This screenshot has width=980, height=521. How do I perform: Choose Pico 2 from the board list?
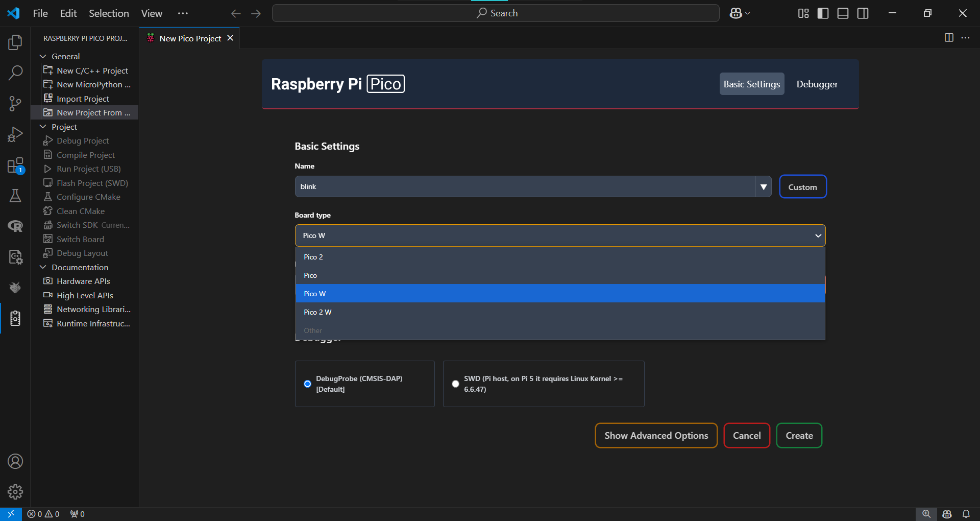click(560, 257)
